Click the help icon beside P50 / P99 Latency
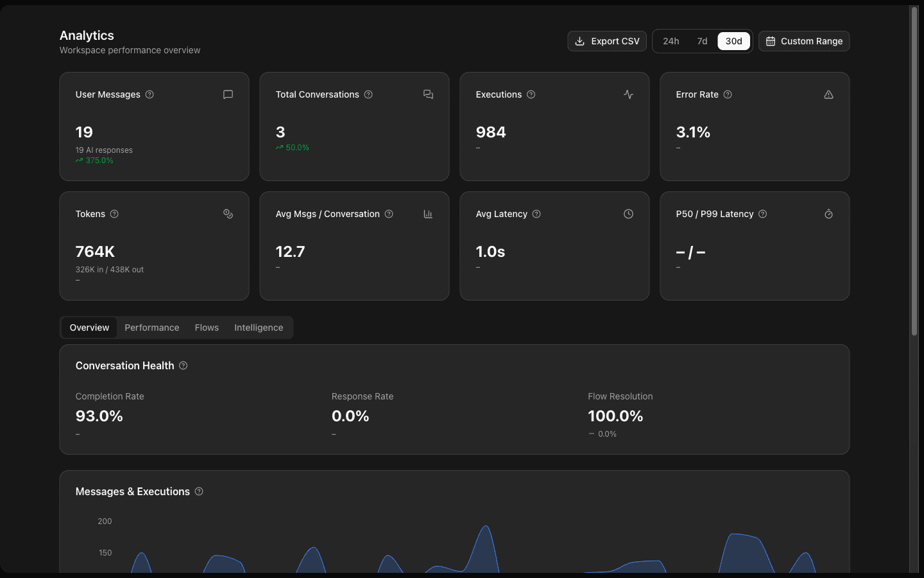The width and height of the screenshot is (924, 578). [763, 214]
